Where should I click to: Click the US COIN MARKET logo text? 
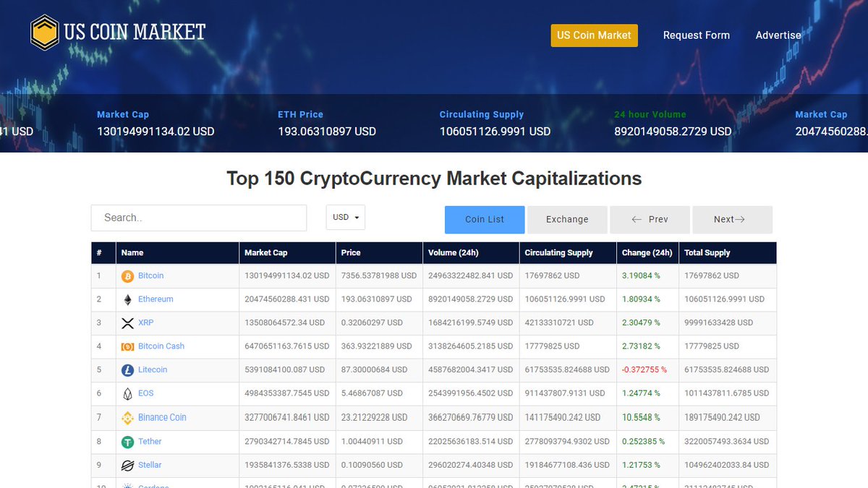click(135, 32)
